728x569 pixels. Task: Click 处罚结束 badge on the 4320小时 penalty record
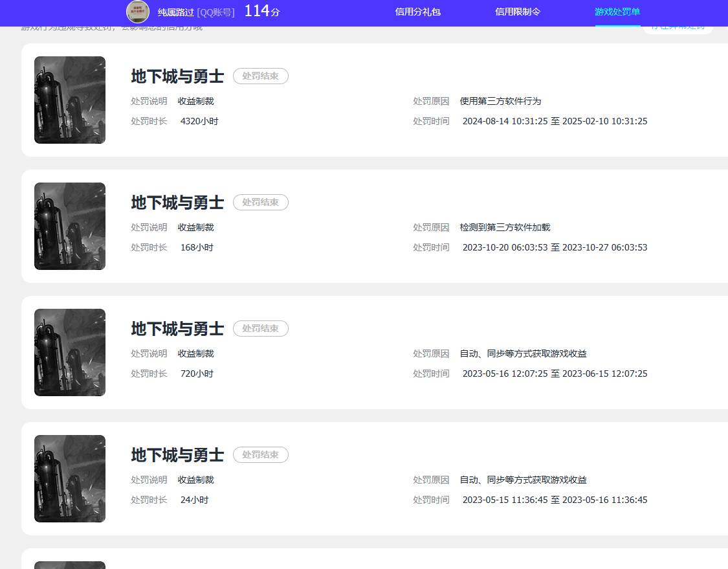260,76
